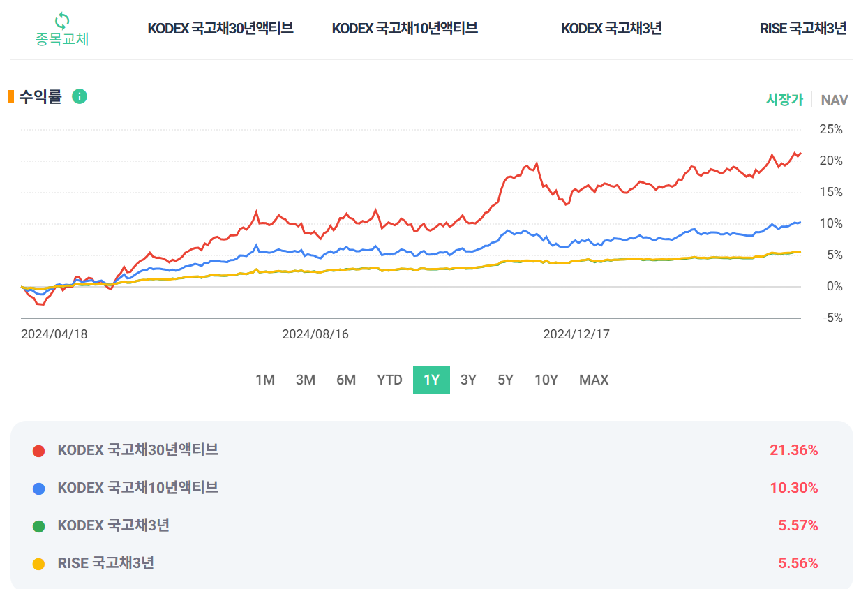Open KODEX 국고채3년 from the top bar

(x=611, y=29)
